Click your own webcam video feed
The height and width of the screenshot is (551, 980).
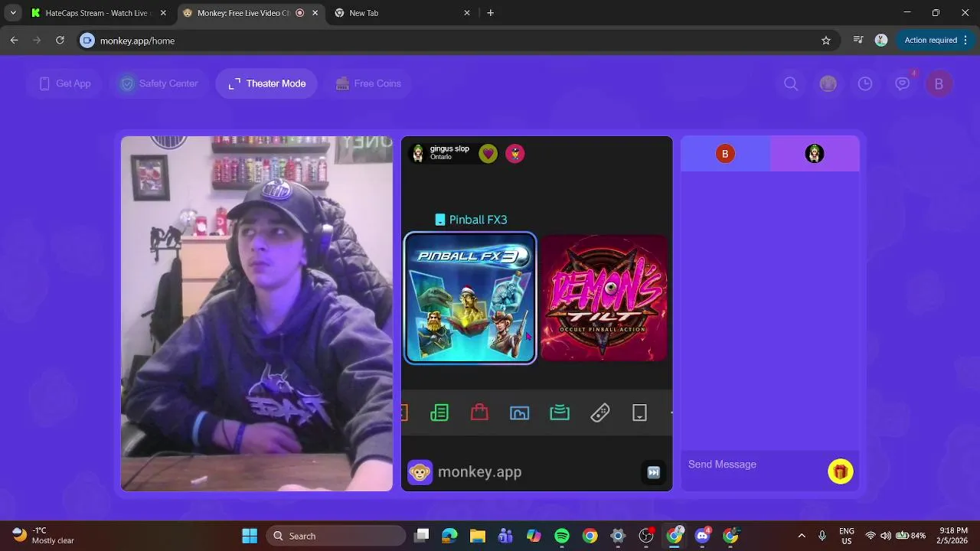(256, 314)
